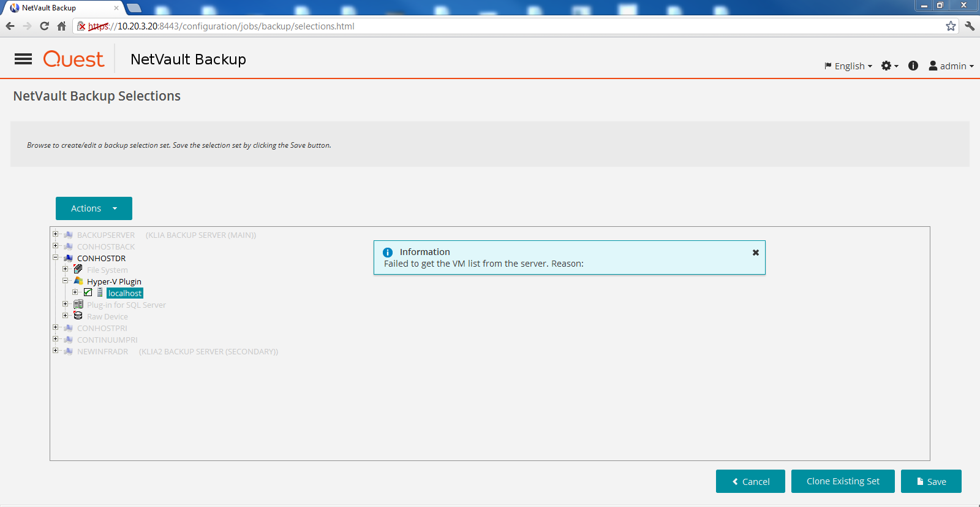This screenshot has height=507, width=980.
Task: Open the browser wrench menu
Action: (970, 26)
